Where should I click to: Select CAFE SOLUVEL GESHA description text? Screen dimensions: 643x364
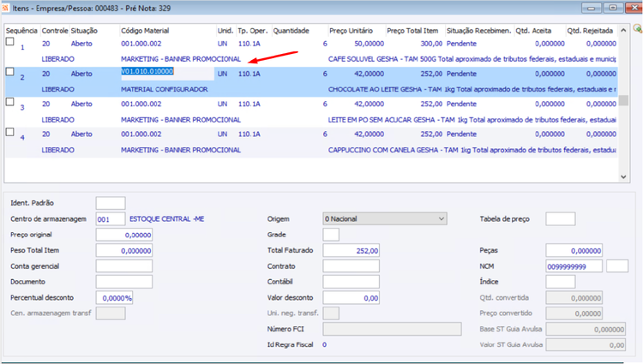[472, 59]
